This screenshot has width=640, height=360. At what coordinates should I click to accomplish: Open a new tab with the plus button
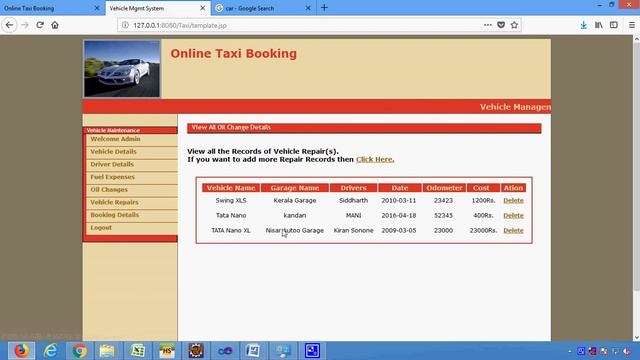324,8
